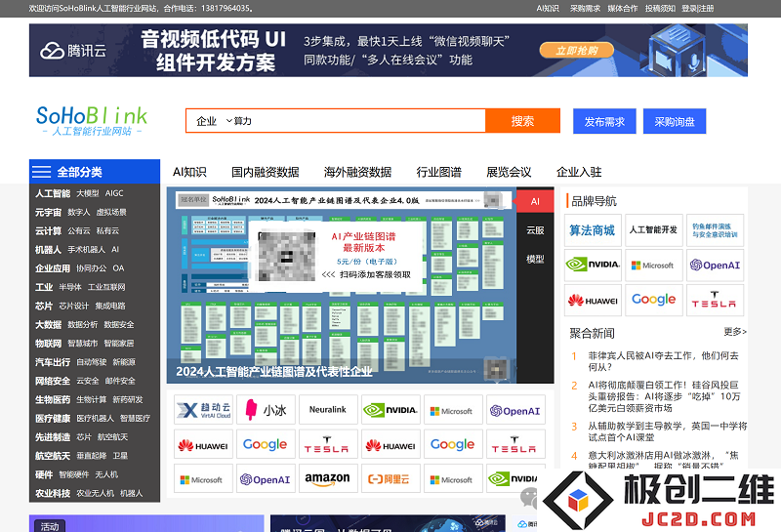Open the 企业应用 category
The height and width of the screenshot is (532, 781).
click(x=53, y=268)
